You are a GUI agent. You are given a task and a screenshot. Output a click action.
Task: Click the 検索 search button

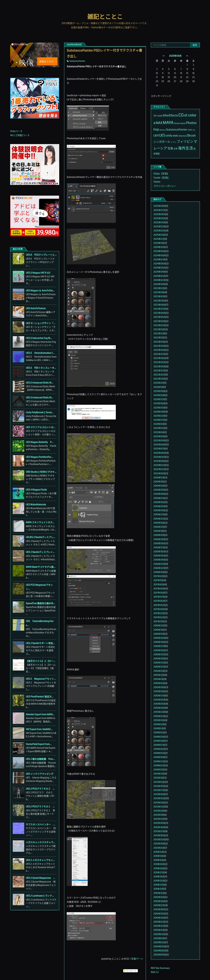pyautogui.click(x=195, y=45)
